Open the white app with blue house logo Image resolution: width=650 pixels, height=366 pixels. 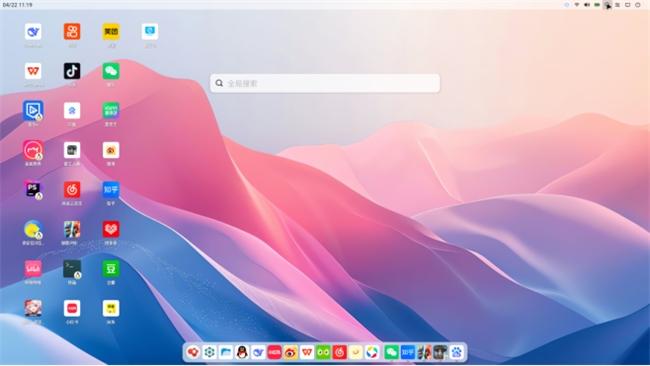tap(72, 111)
